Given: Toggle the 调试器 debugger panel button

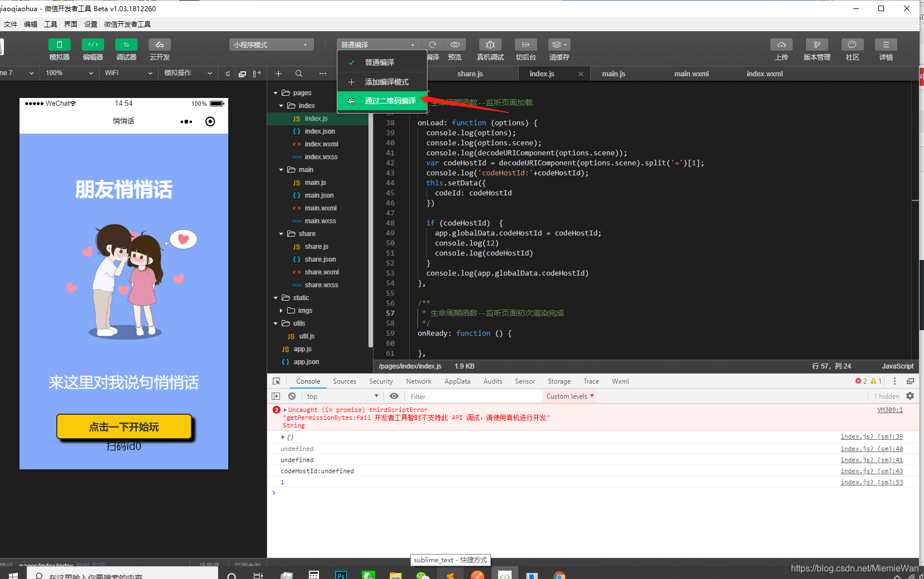Looking at the screenshot, I should coord(126,45).
